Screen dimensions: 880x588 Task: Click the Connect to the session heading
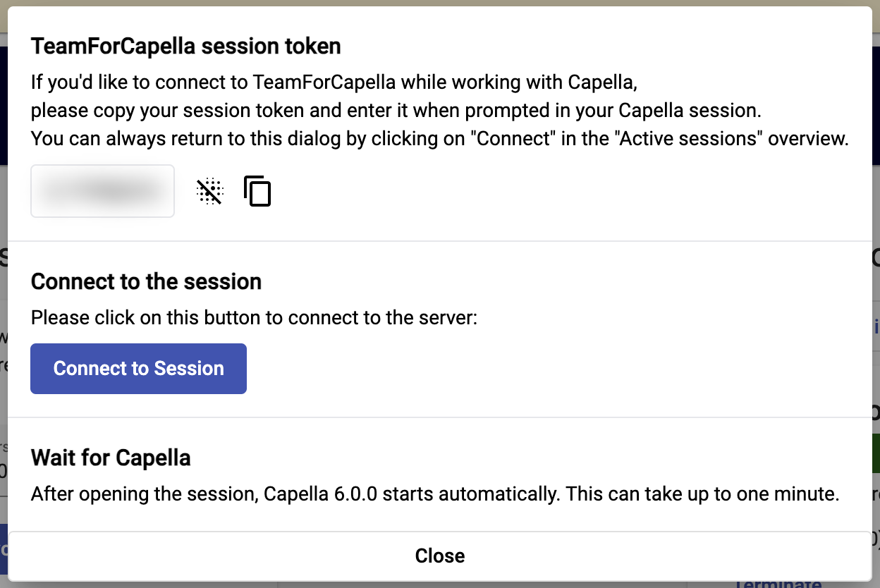click(147, 282)
